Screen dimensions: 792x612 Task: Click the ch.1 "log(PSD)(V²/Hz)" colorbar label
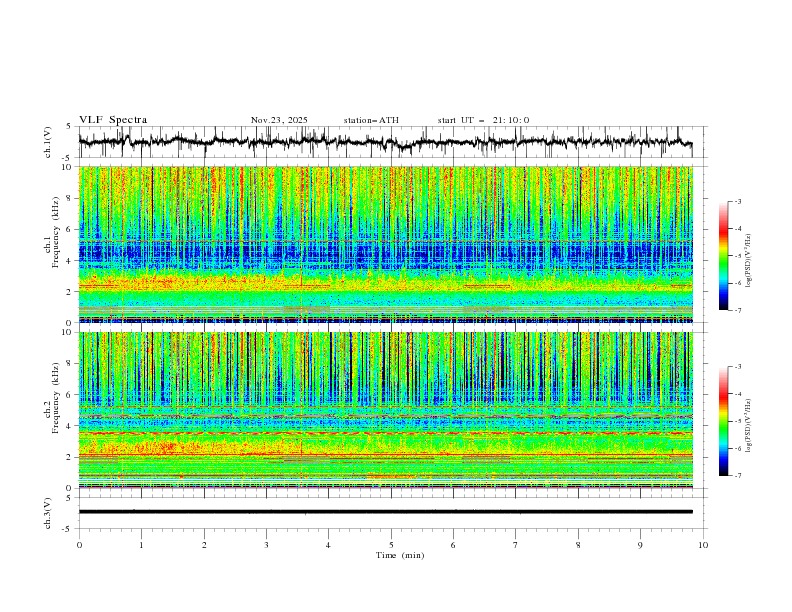(749, 261)
